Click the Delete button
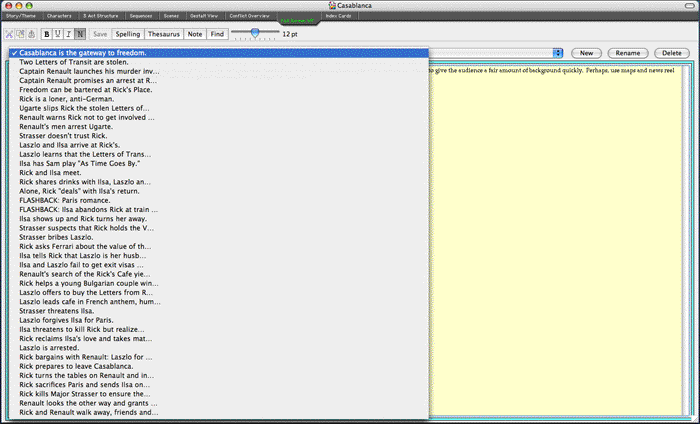The image size is (700, 424). pos(668,52)
